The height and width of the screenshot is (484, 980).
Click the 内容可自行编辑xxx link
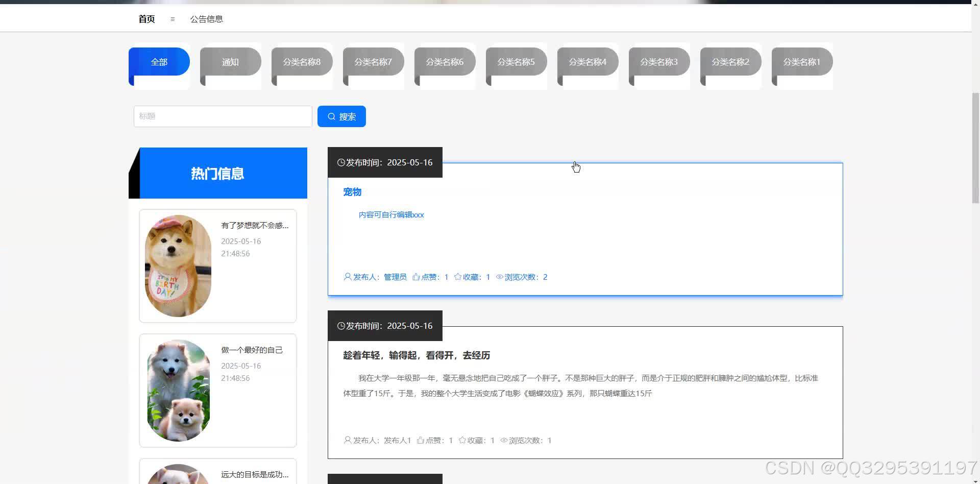click(391, 214)
